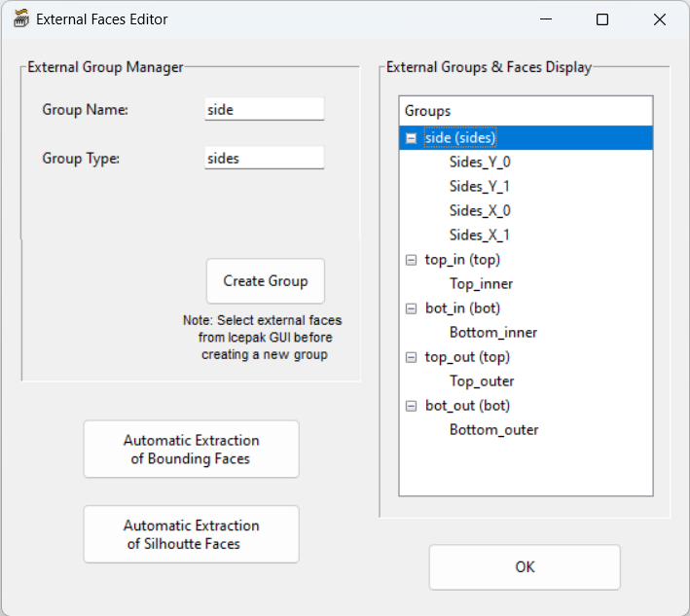Image resolution: width=690 pixels, height=616 pixels.
Task: Select the Bottom_inner face
Action: click(493, 333)
